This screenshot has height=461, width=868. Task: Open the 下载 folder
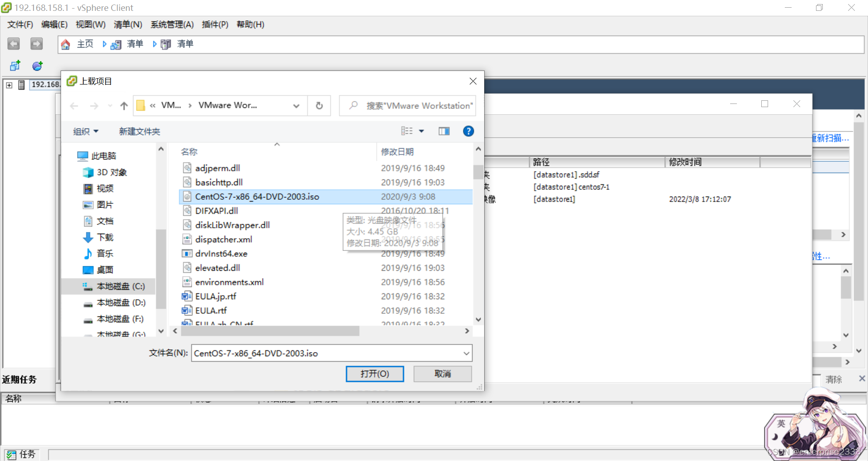point(98,237)
